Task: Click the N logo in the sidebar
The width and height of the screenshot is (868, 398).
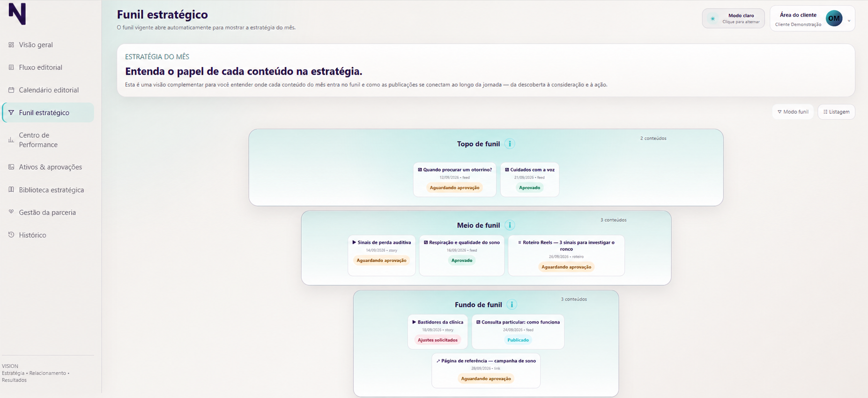Action: (17, 14)
